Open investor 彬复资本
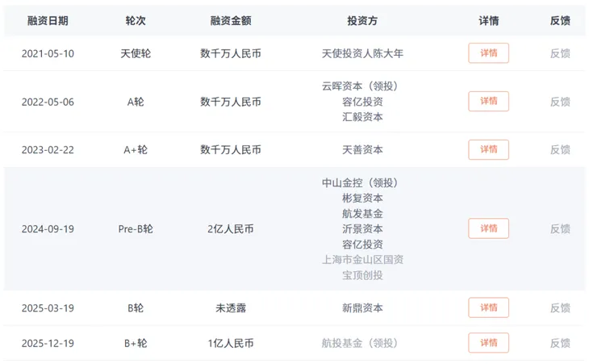Viewport: 589px width, 364px height. pos(362,198)
